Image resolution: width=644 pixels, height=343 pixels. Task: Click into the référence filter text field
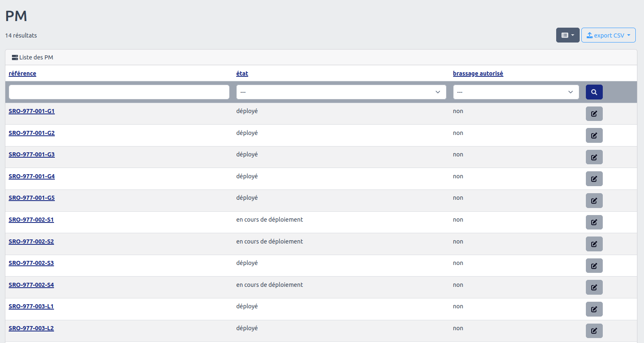coord(119,92)
